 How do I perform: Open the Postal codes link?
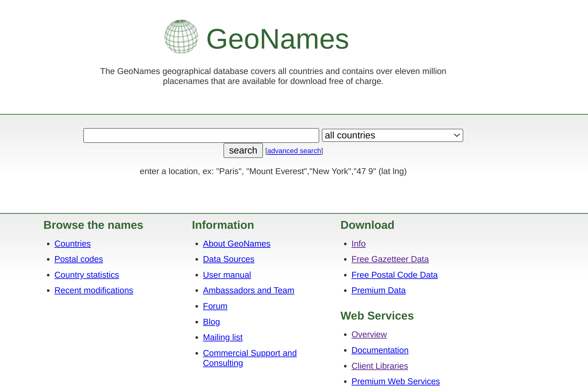click(79, 259)
